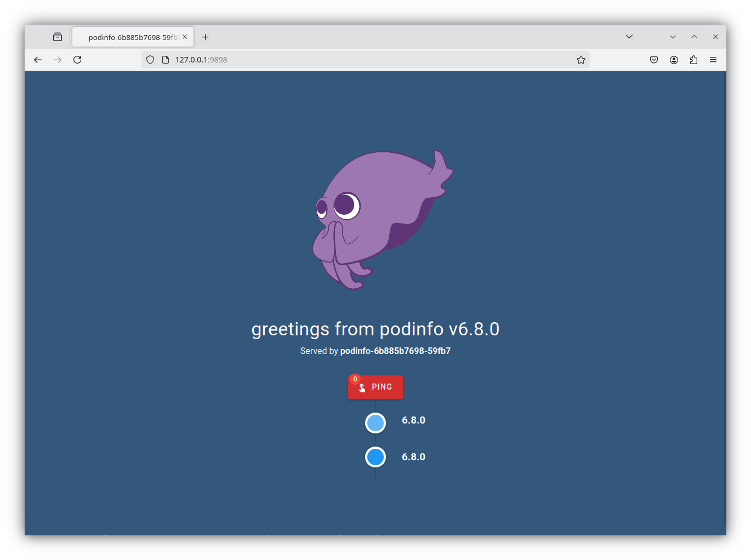This screenshot has width=751, height=560.
Task: Go back to previous page
Action: click(38, 60)
